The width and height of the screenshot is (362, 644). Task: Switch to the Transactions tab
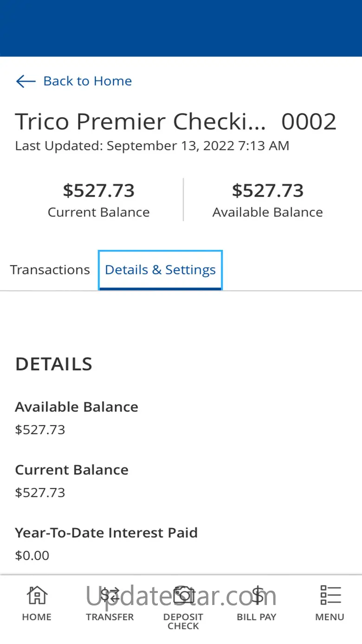click(50, 270)
